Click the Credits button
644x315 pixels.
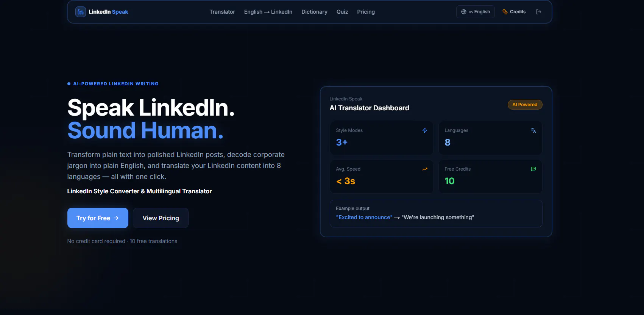(x=514, y=12)
